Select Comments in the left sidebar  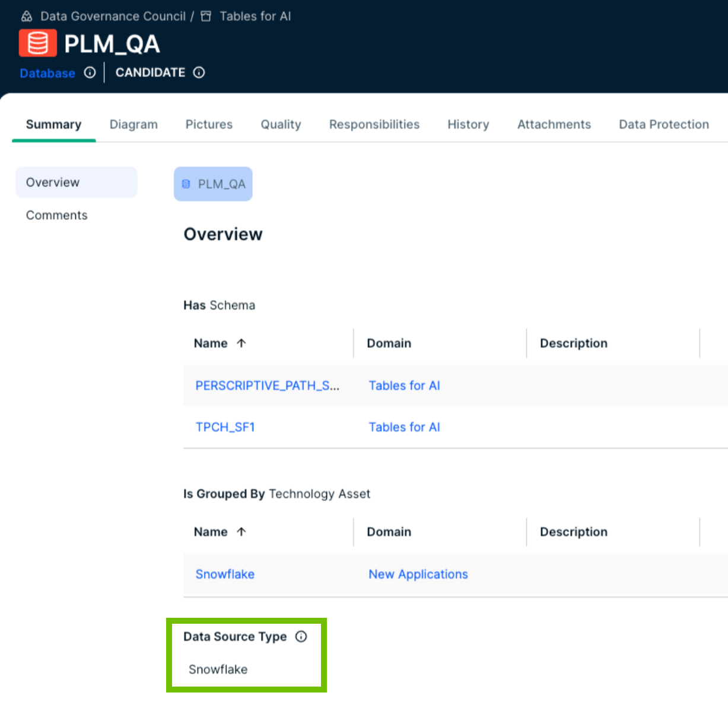pyautogui.click(x=56, y=215)
